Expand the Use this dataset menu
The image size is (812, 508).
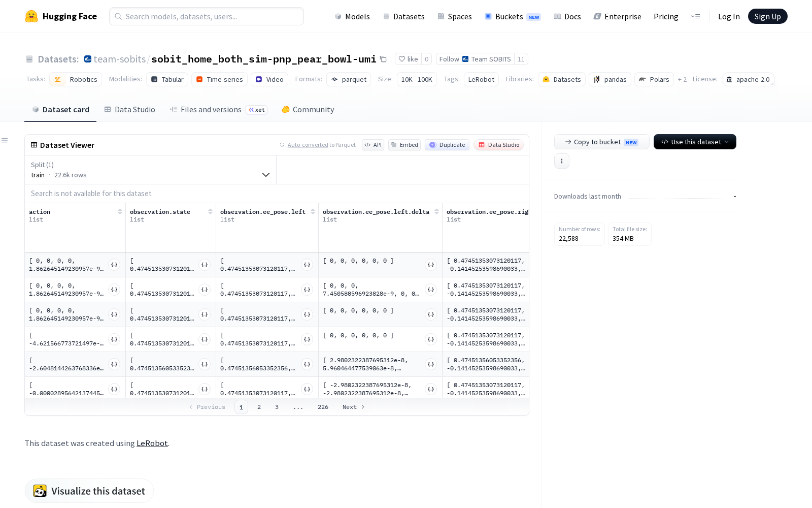pos(695,142)
